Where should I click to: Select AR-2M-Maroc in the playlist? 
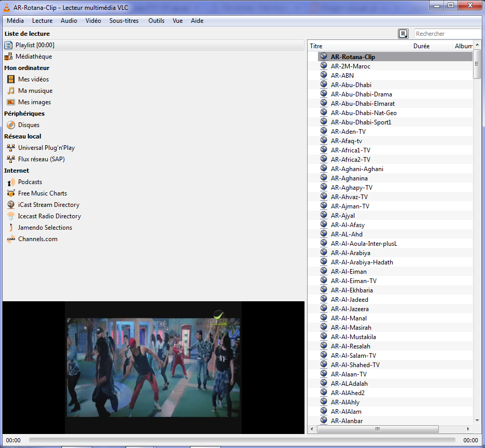point(395,66)
